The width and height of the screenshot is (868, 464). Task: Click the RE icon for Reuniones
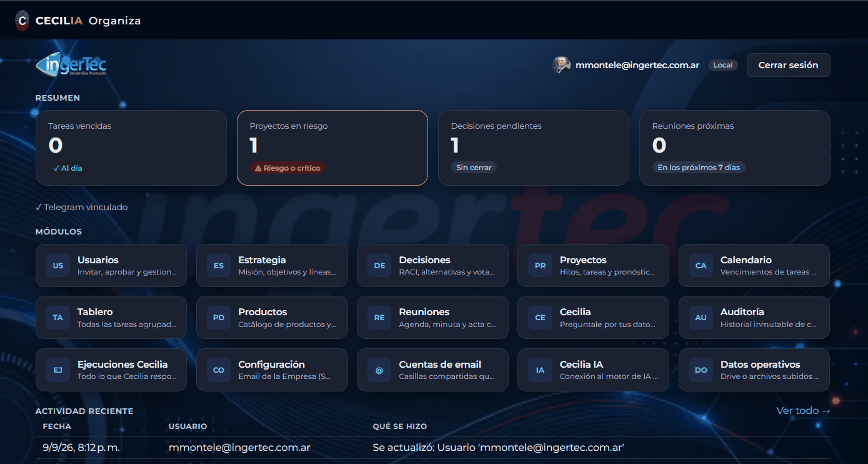point(379,317)
